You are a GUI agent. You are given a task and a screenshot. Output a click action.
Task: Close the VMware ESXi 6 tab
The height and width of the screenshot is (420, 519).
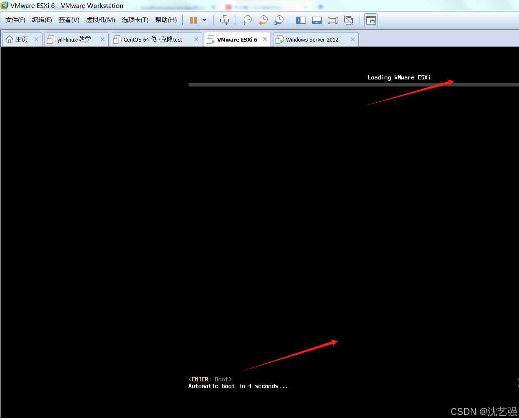pyautogui.click(x=265, y=39)
